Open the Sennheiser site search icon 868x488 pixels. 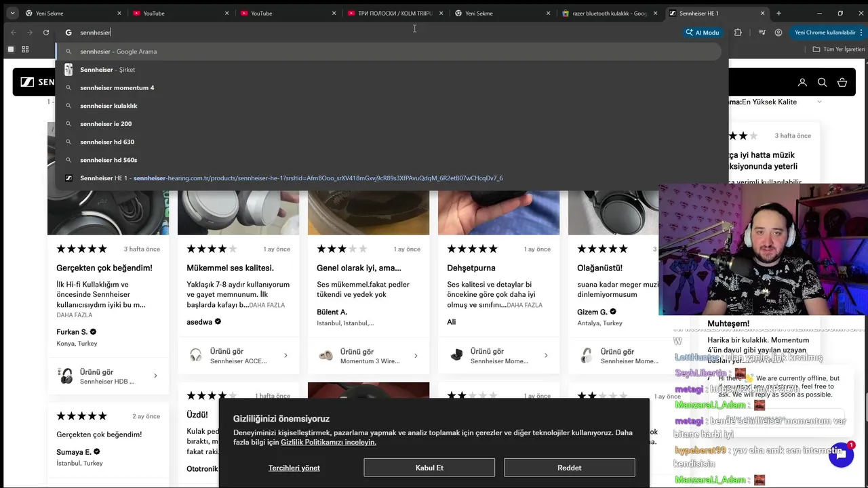[822, 82]
